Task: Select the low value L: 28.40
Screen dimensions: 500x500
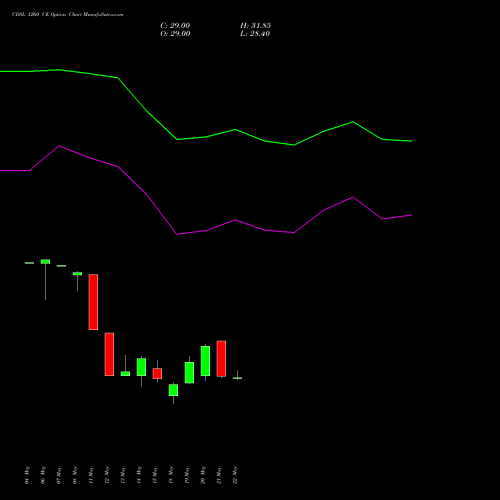Action: (x=255, y=34)
